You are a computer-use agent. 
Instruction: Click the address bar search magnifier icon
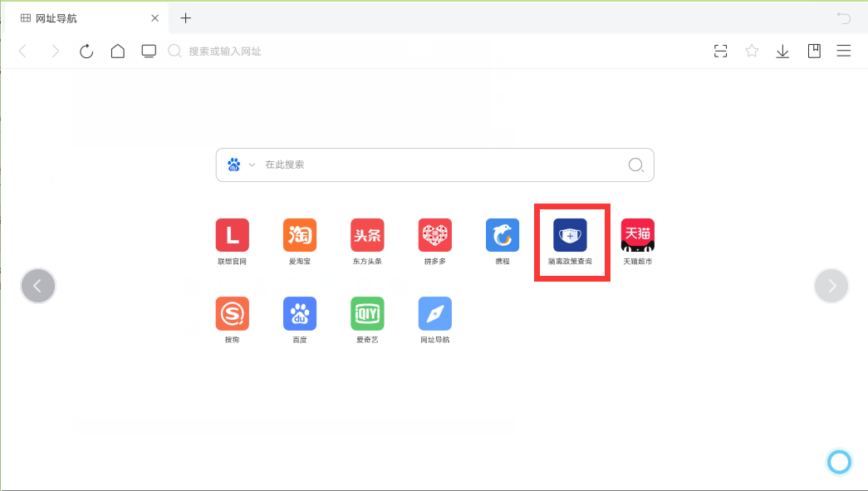coord(174,52)
